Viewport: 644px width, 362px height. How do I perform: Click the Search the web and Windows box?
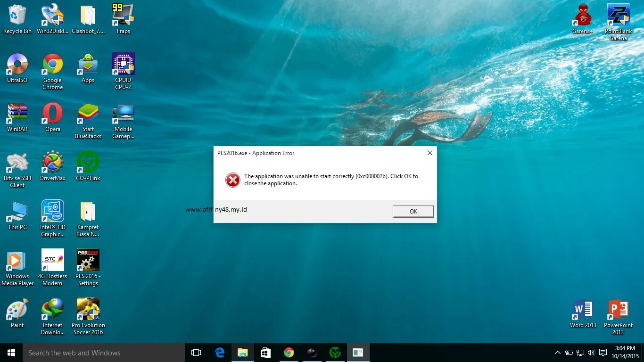[104, 353]
